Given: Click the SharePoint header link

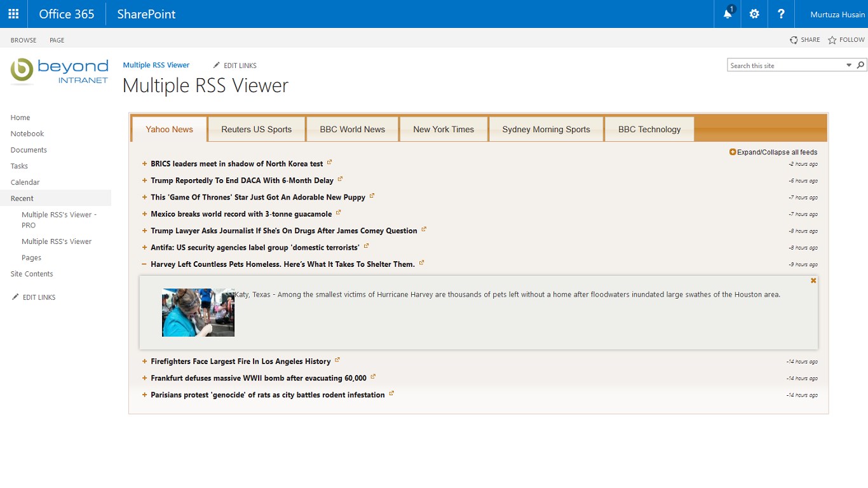Looking at the screenshot, I should 146,14.
